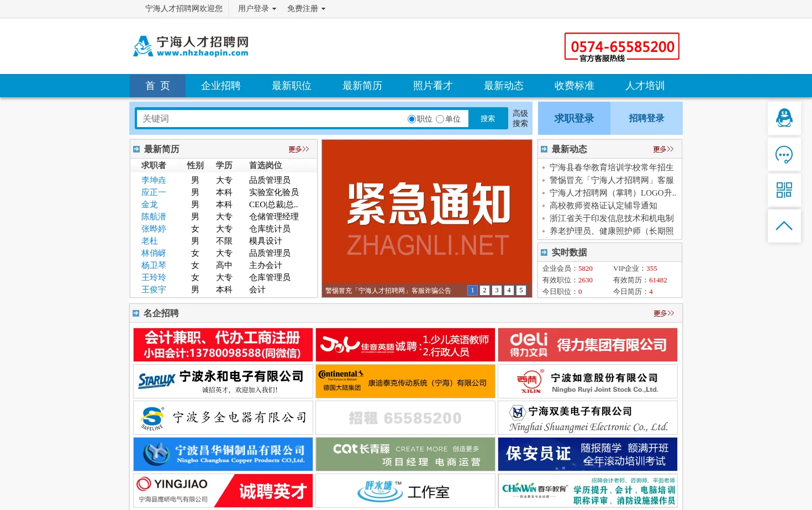The height and width of the screenshot is (510, 812).
Task: Click arrow icon beside 最新简历 heading
Action: (136, 149)
